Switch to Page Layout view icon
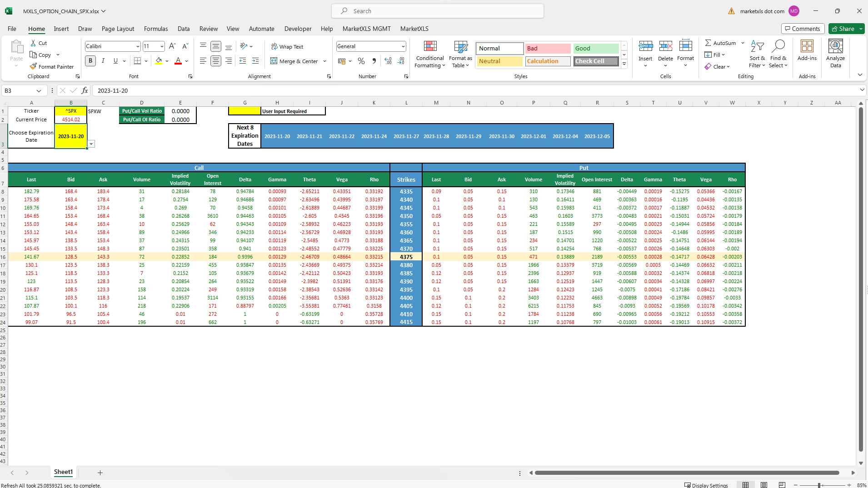Viewport: 868px width, 488px height. (x=764, y=485)
